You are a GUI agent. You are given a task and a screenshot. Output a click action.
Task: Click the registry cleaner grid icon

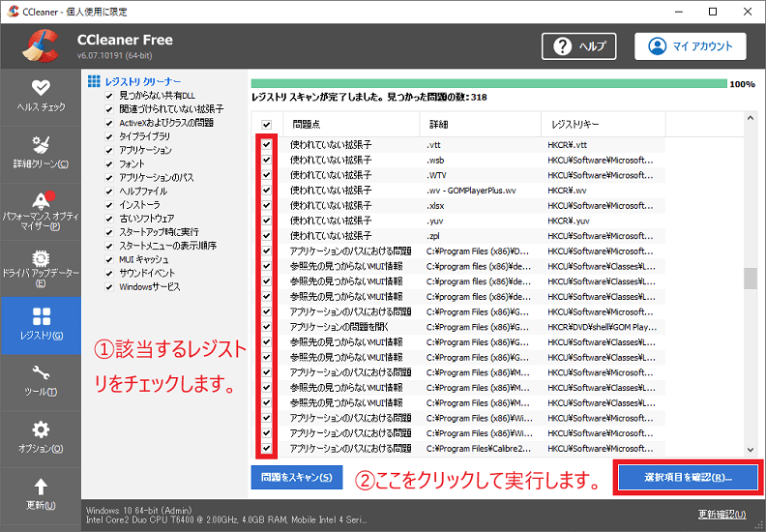[94, 81]
